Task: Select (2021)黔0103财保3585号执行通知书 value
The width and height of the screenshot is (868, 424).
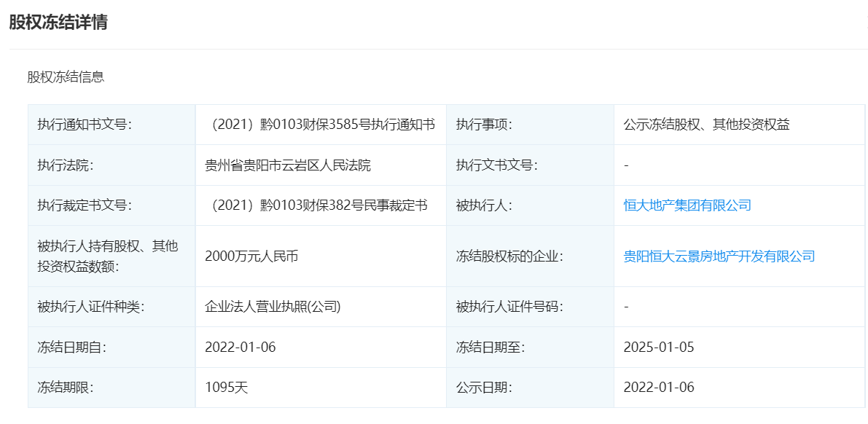Action: (x=320, y=125)
